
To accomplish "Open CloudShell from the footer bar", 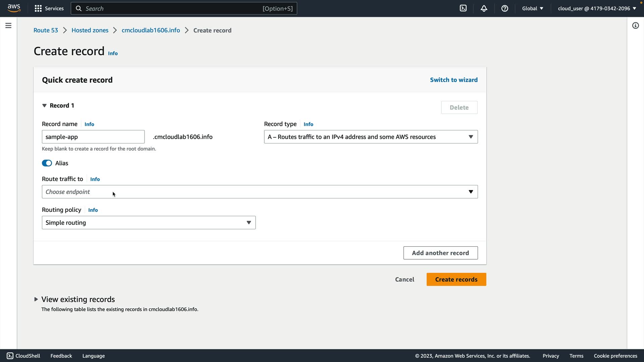I will (x=23, y=356).
